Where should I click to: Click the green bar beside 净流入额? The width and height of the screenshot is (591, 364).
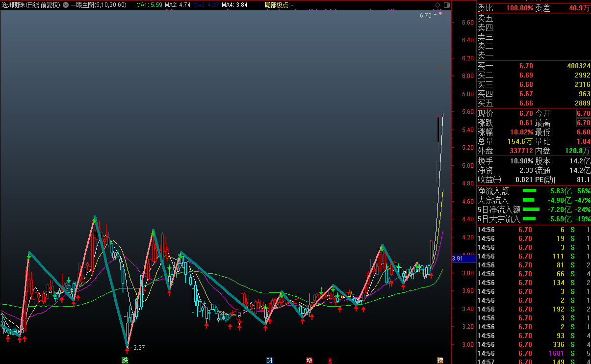(529, 191)
